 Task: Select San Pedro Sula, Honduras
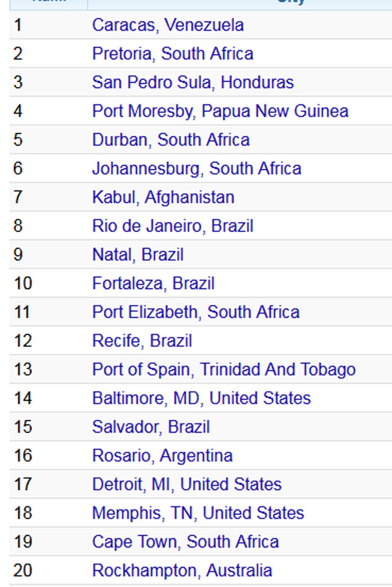[x=193, y=83]
